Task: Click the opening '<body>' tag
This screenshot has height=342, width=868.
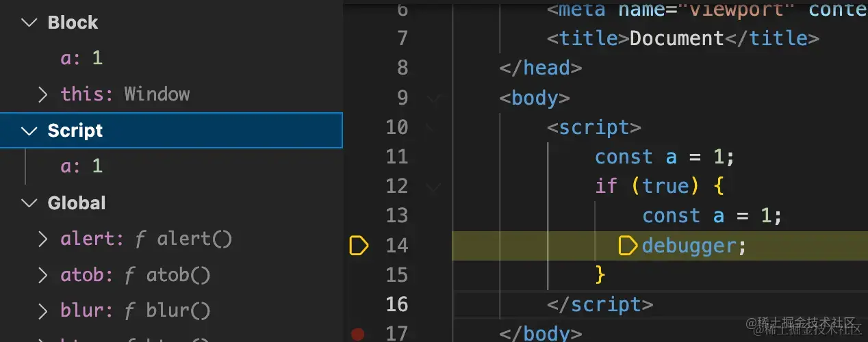Action: (535, 98)
